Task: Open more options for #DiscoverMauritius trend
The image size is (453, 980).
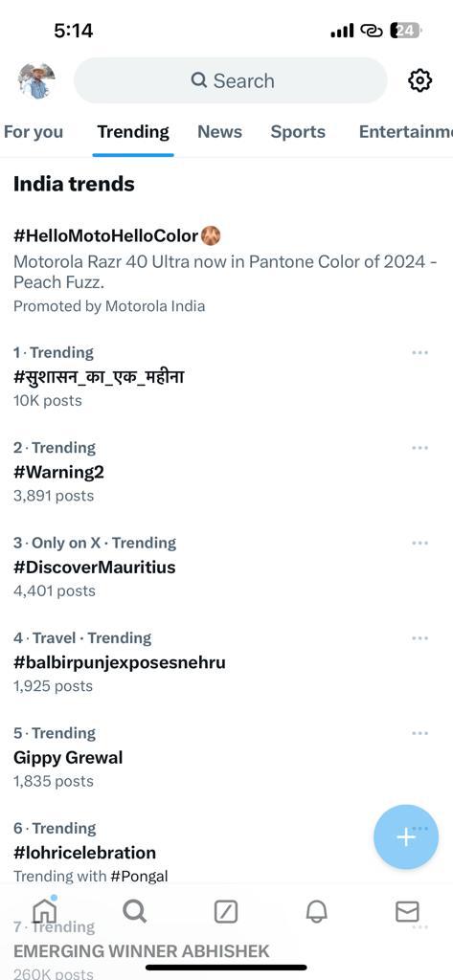Action: pos(419,543)
